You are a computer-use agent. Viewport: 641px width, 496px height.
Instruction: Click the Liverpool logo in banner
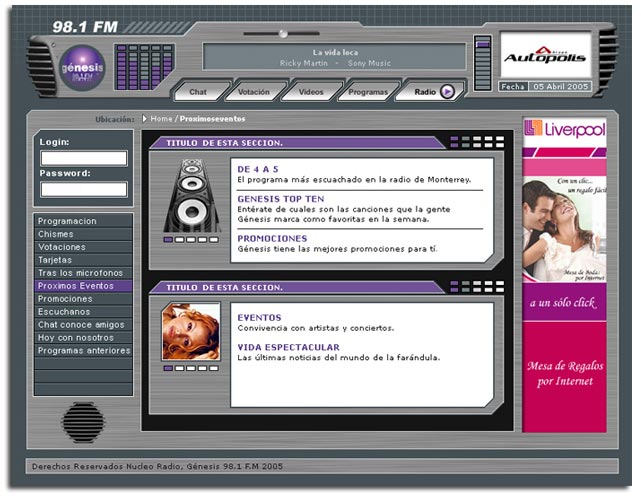(564, 128)
